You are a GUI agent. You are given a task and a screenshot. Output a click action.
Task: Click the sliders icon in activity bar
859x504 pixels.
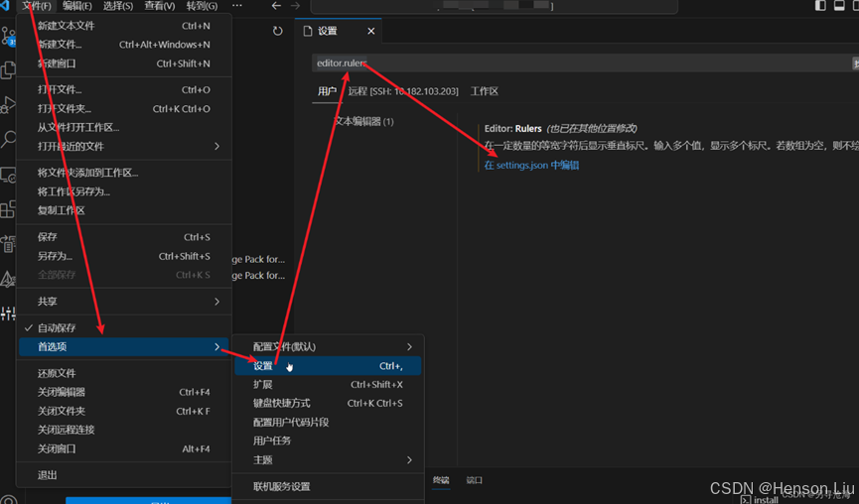8,314
